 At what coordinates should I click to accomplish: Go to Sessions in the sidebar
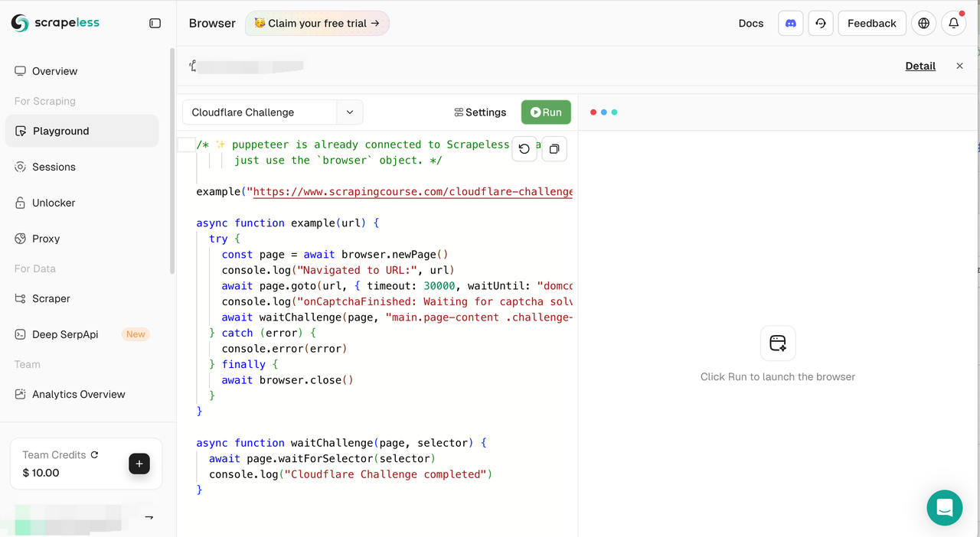(x=54, y=167)
